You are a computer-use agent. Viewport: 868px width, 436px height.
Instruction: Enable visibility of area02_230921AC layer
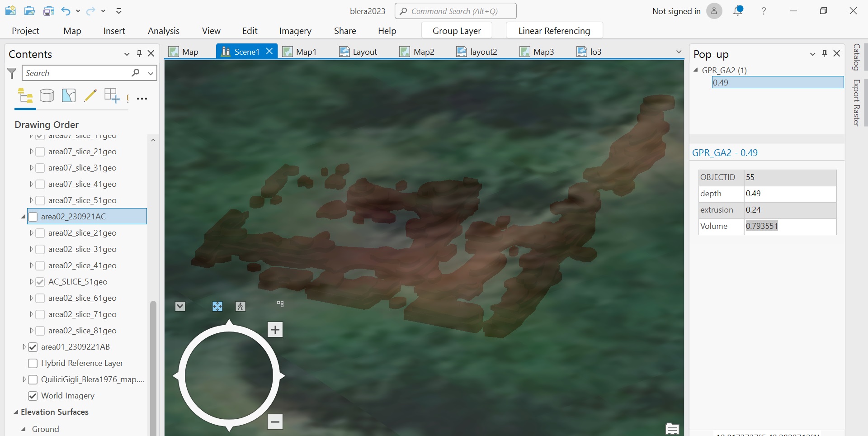click(x=33, y=217)
